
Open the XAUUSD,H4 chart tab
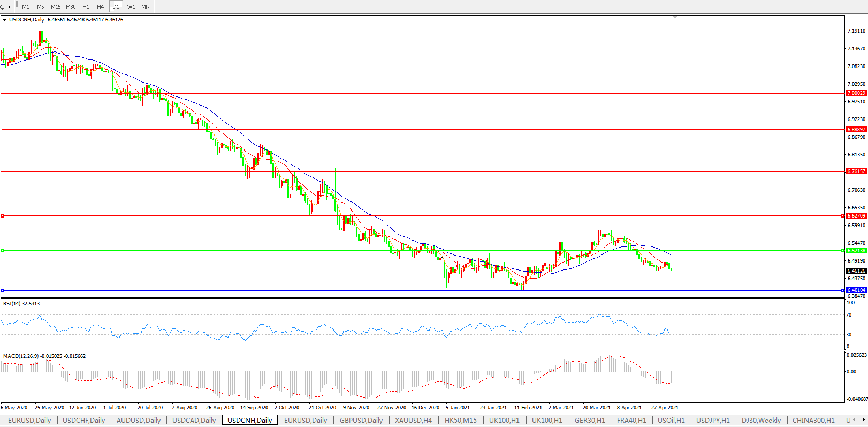413,421
